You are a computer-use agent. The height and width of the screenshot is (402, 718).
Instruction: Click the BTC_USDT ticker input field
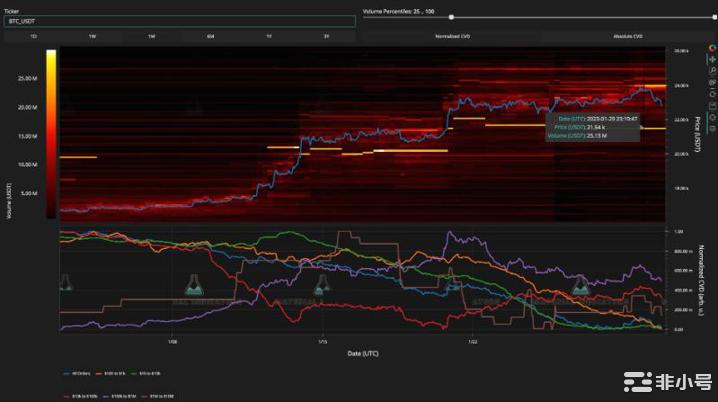(180, 20)
